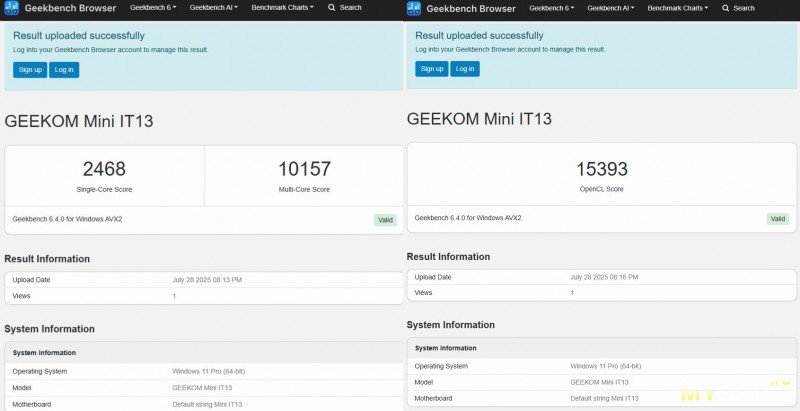Select the 2468 single-core score
Viewport: 800px width, 411px height.
click(x=104, y=169)
